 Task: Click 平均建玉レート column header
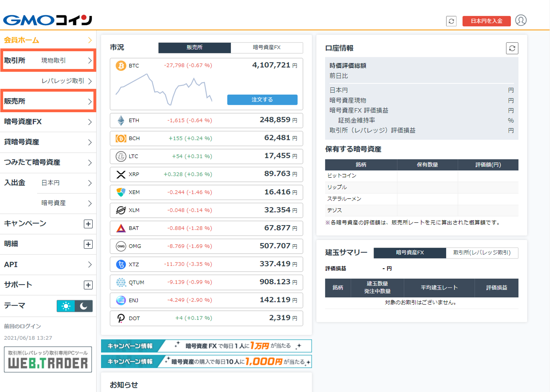pyautogui.click(x=439, y=288)
